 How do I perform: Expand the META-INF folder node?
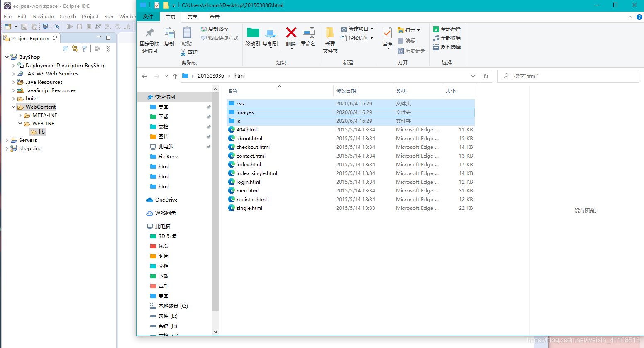pos(20,115)
